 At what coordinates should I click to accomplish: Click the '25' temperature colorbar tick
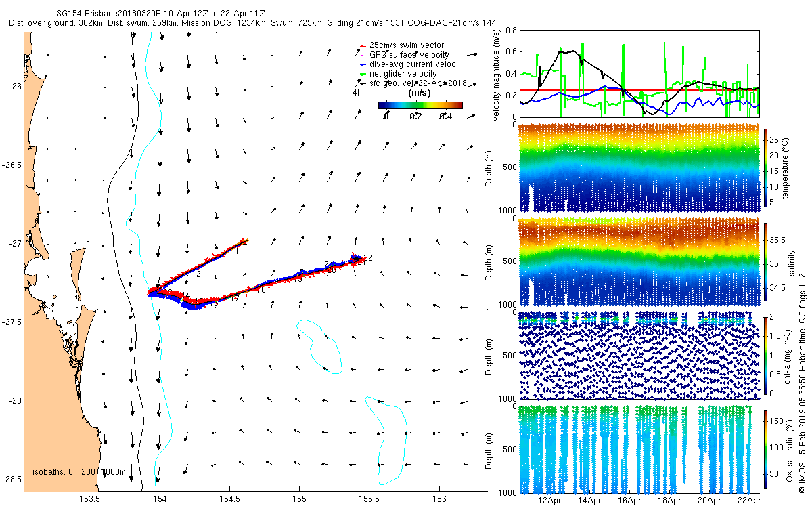click(775, 140)
